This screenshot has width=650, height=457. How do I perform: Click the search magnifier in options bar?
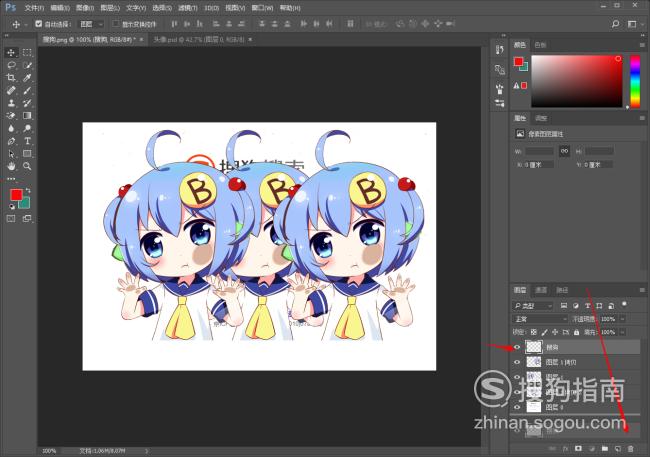(x=616, y=24)
